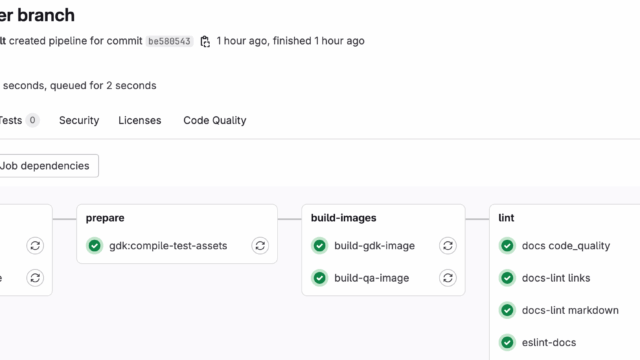This screenshot has height=360, width=640.
Task: Click green status icon of build-gdk-image
Action: tap(320, 246)
